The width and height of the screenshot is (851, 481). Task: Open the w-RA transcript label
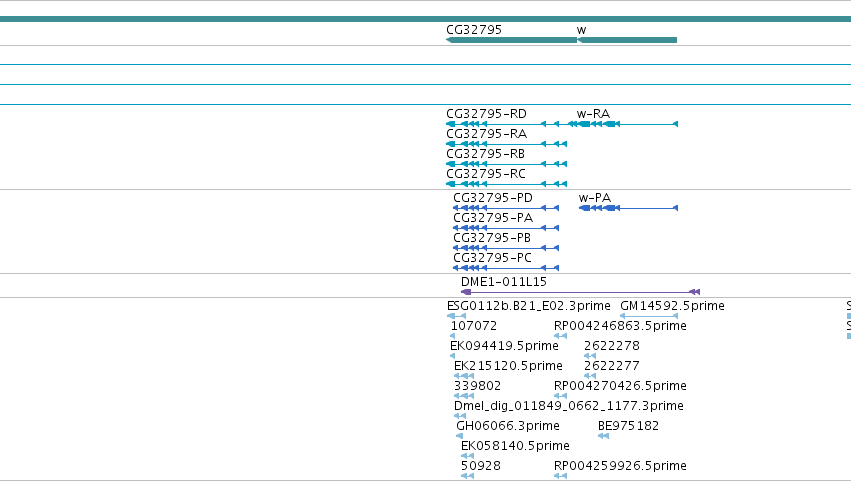593,114
